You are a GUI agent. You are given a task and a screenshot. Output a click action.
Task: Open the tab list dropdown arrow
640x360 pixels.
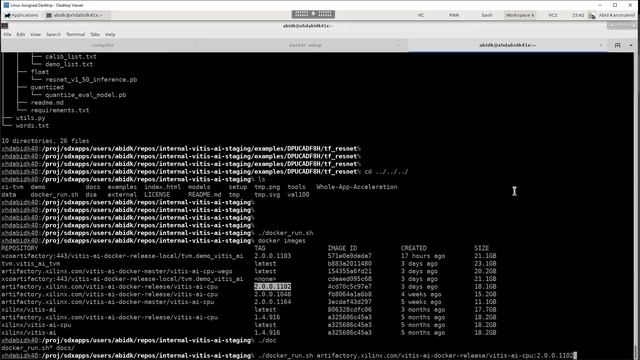[631, 45]
